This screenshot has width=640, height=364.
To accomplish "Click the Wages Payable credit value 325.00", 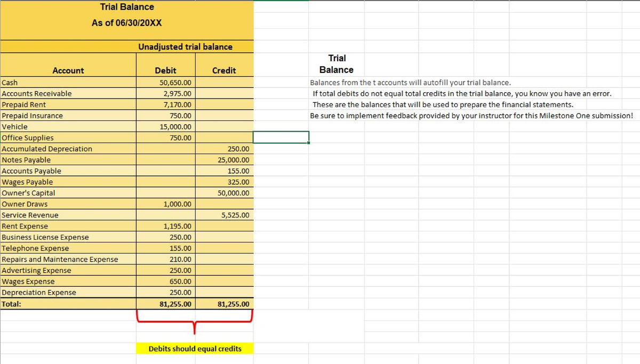I will coord(238,182).
